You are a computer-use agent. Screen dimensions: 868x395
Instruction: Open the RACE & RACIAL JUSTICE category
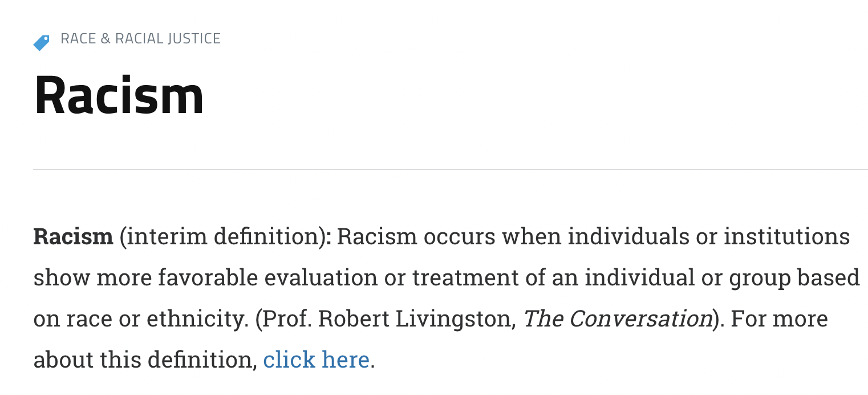click(140, 39)
